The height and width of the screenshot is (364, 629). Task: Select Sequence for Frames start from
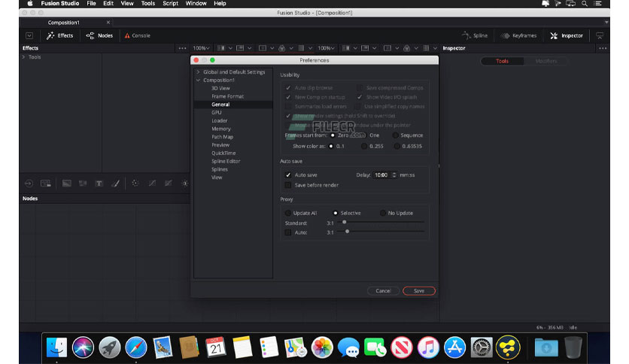point(396,135)
